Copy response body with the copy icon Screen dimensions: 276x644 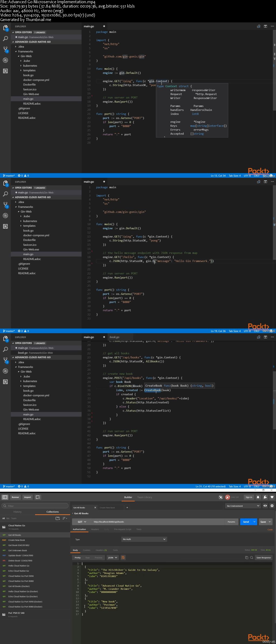tap(247, 558)
